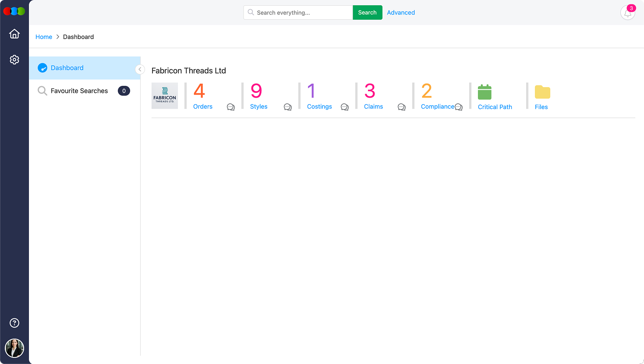
Task: Click the Home icon in the sidebar
Action: pyautogui.click(x=14, y=33)
